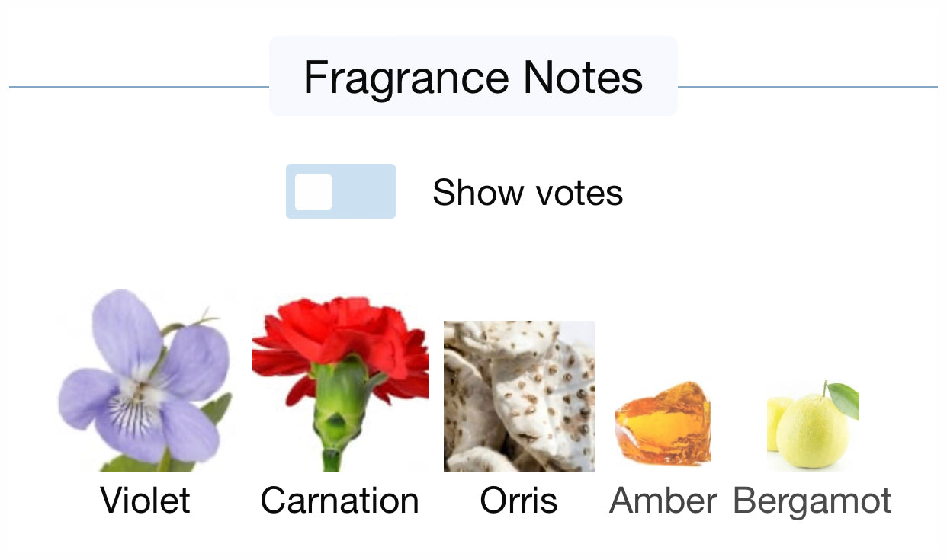The width and height of the screenshot is (947, 560).
Task: Click the Orris note name
Action: pos(519,501)
